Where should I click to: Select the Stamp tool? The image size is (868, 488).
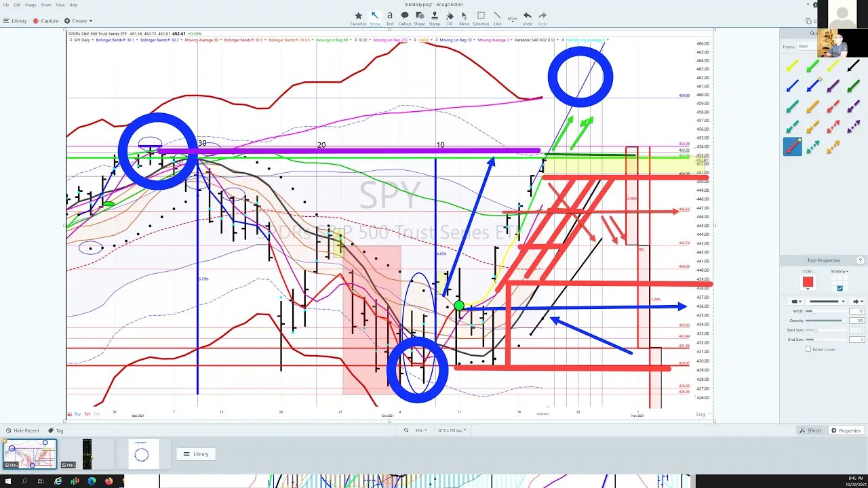(x=435, y=18)
